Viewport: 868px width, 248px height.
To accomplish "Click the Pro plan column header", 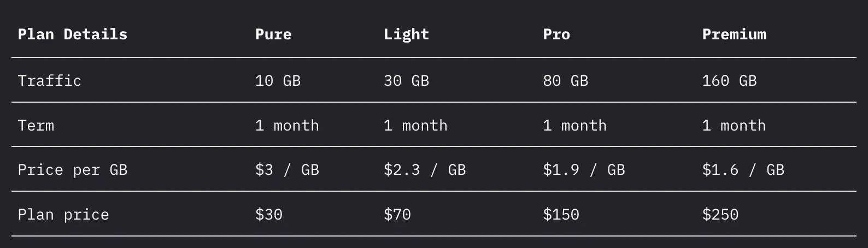I will click(x=556, y=34).
